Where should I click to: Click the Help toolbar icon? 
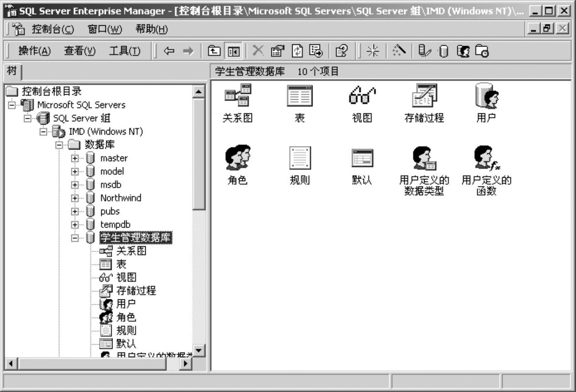[x=341, y=51]
